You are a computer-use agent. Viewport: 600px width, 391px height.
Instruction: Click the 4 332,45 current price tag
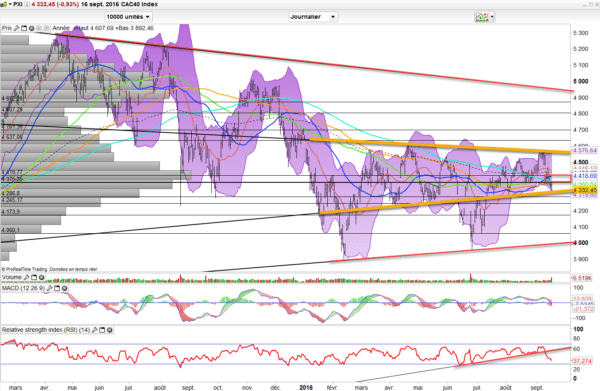tap(585, 190)
